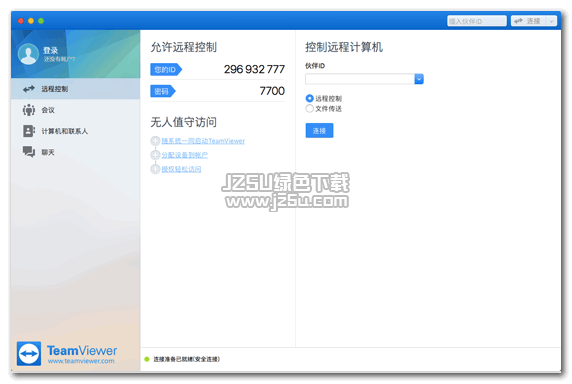Click the meeting people icon

(29, 110)
